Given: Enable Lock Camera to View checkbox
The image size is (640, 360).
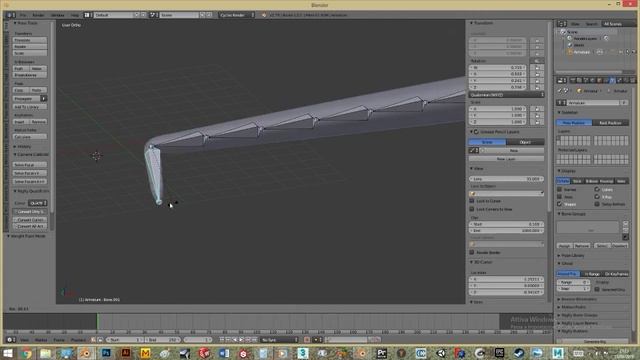Looking at the screenshot, I should coord(472,209).
